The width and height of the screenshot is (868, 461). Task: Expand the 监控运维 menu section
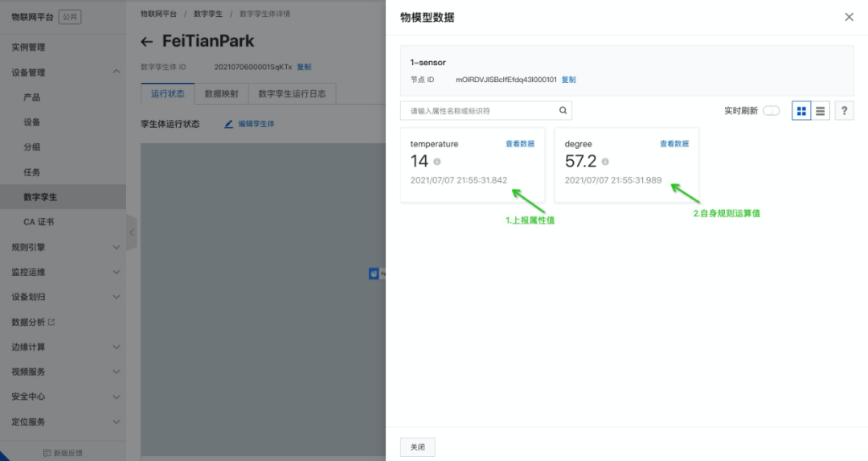point(117,272)
